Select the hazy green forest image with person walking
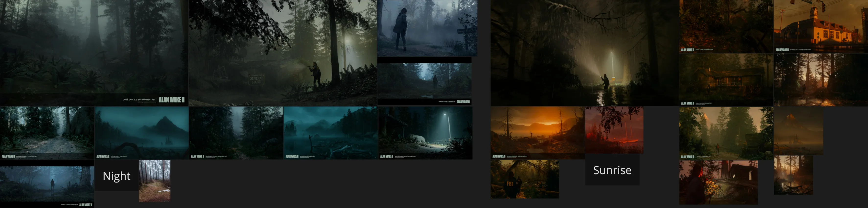868x208 pixels. 726,133
